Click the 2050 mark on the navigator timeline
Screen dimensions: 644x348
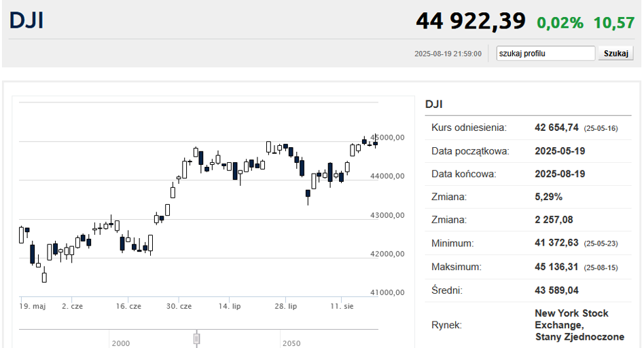coord(291,343)
